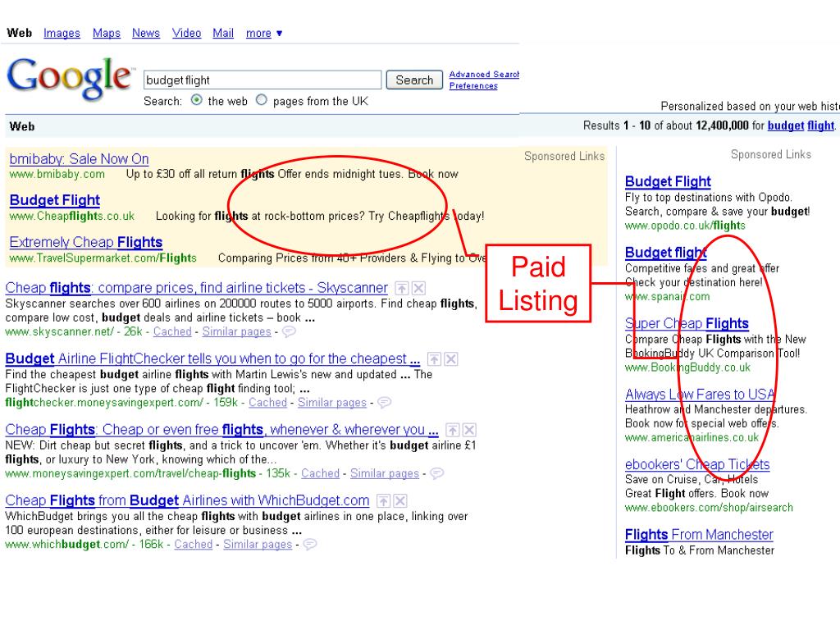The height and width of the screenshot is (630, 840).
Task: Open the Skyscanner 'Cheap flights' result title
Action: point(196,288)
